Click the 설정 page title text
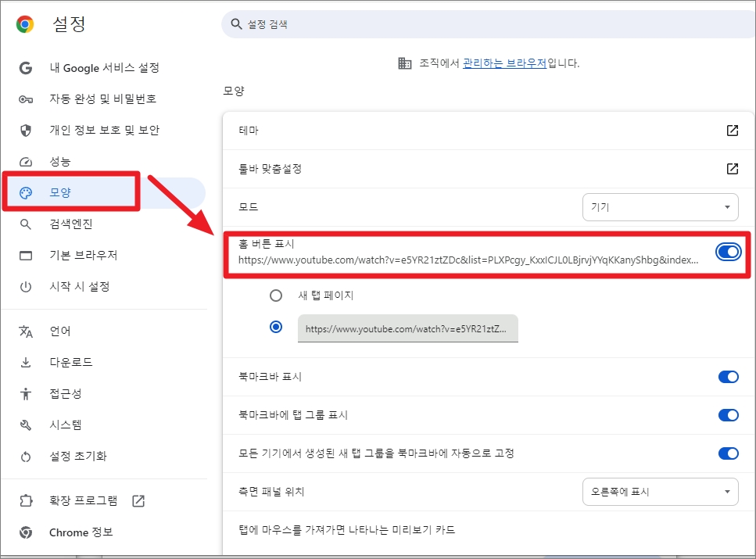The width and height of the screenshot is (756, 559). (69, 23)
